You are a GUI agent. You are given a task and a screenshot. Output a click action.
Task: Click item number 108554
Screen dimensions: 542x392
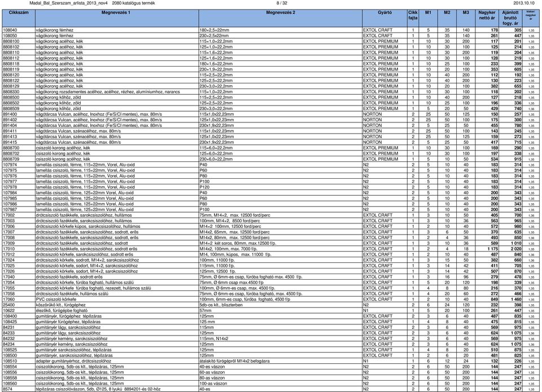(10, 367)
